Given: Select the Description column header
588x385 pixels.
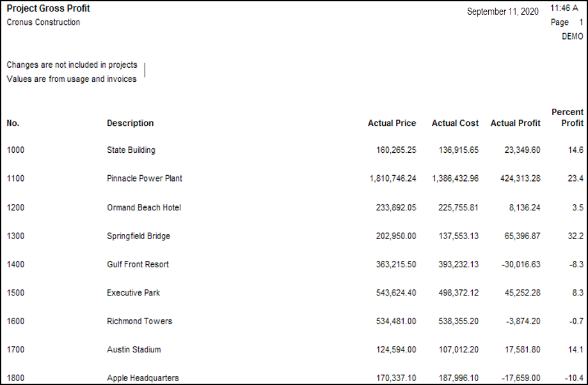Looking at the screenshot, I should [x=130, y=123].
